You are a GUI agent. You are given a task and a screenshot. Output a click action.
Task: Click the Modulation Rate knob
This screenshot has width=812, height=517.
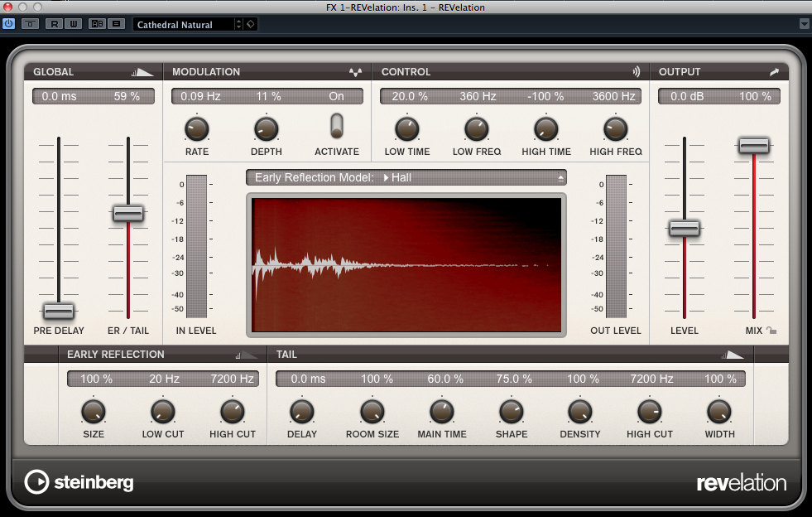197,129
